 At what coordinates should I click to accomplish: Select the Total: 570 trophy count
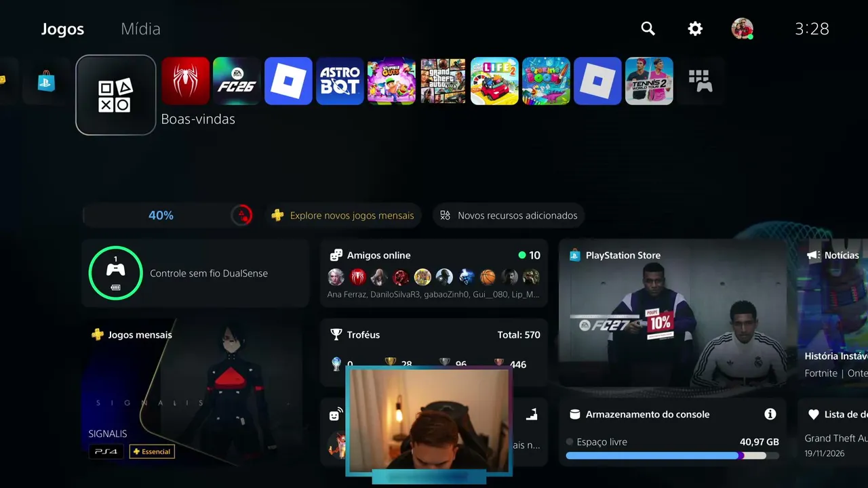519,335
